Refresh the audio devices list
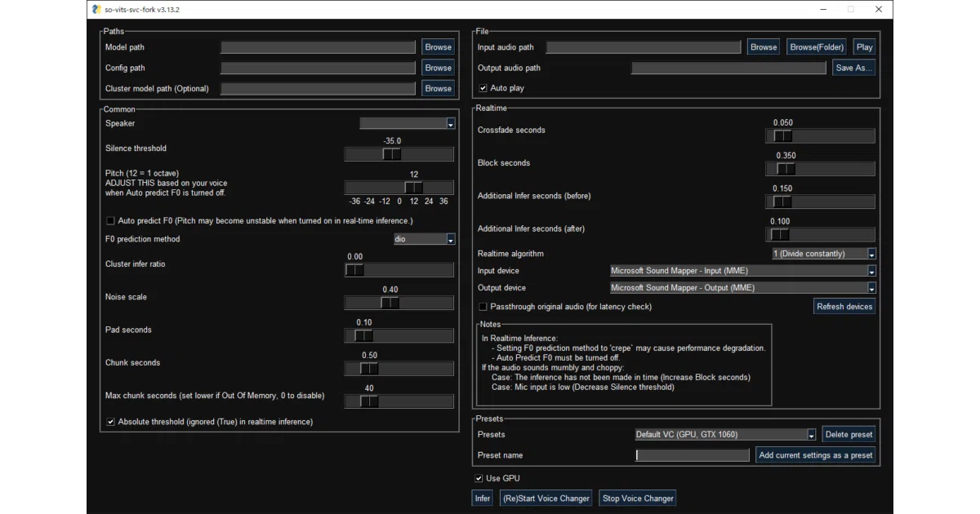980x514 pixels. coord(844,307)
